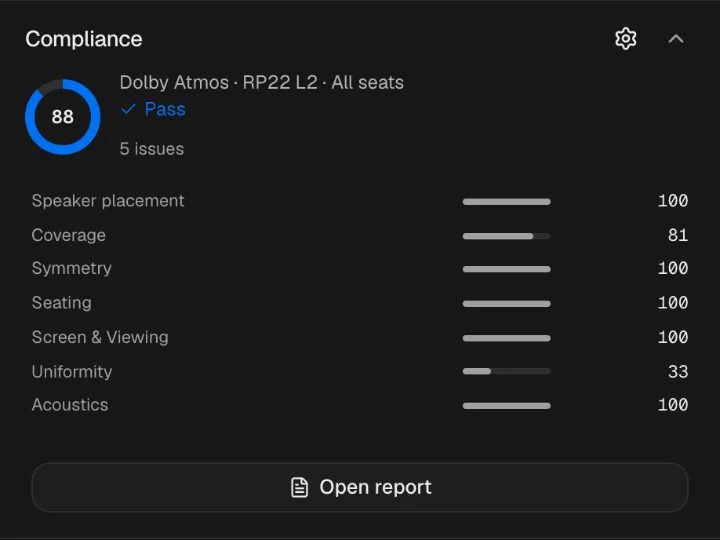Click the Uniformity score value 33

[678, 371]
